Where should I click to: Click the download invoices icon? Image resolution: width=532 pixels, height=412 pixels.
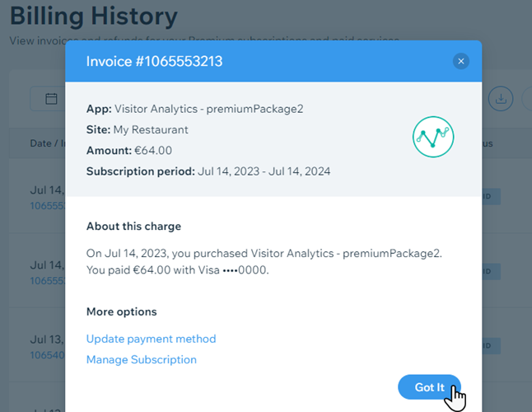501,99
